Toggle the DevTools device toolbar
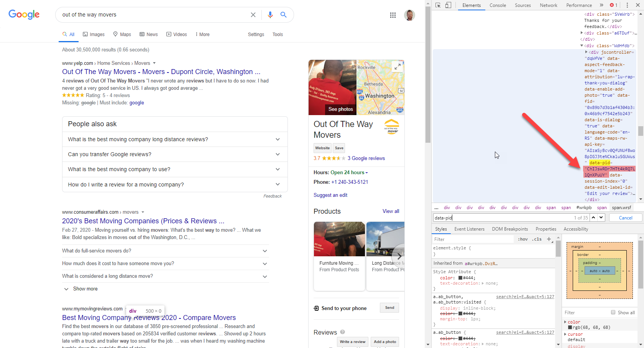The height and width of the screenshot is (348, 644). click(x=448, y=5)
